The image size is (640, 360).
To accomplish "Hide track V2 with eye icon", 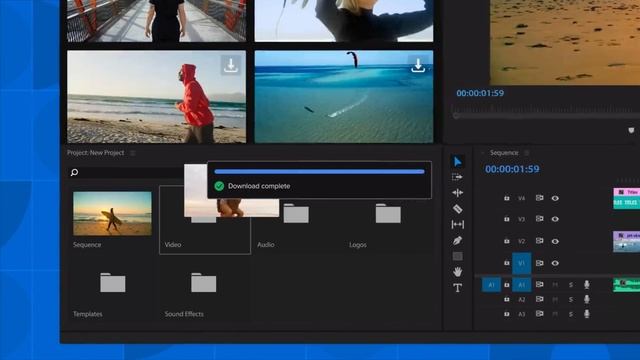I will pos(555,241).
